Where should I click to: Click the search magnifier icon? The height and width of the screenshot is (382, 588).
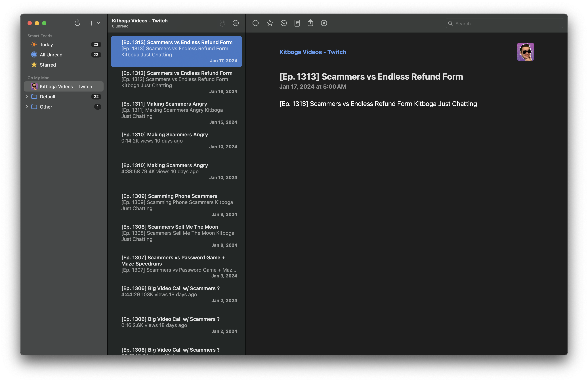click(450, 23)
